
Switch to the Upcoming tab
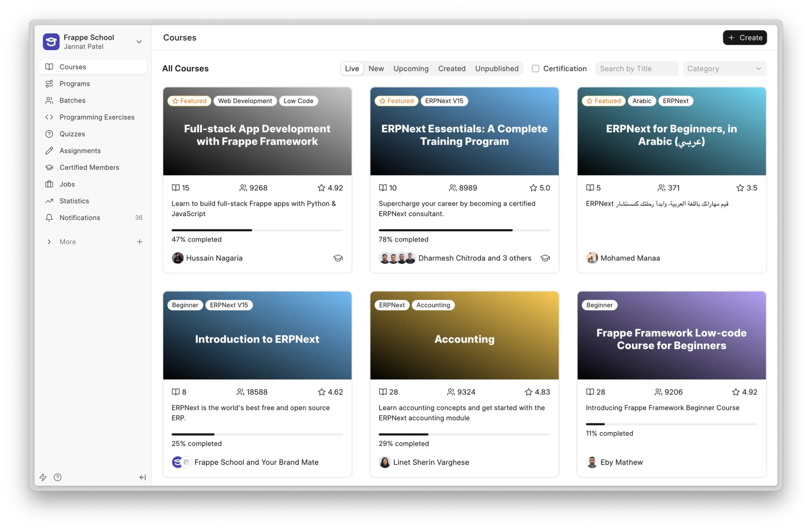(411, 68)
